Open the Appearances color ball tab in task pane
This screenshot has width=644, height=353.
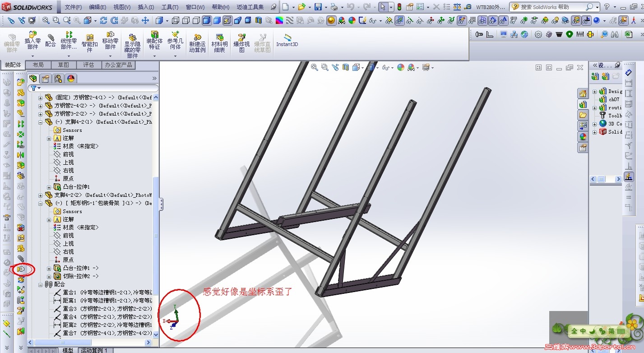pyautogui.click(x=583, y=137)
